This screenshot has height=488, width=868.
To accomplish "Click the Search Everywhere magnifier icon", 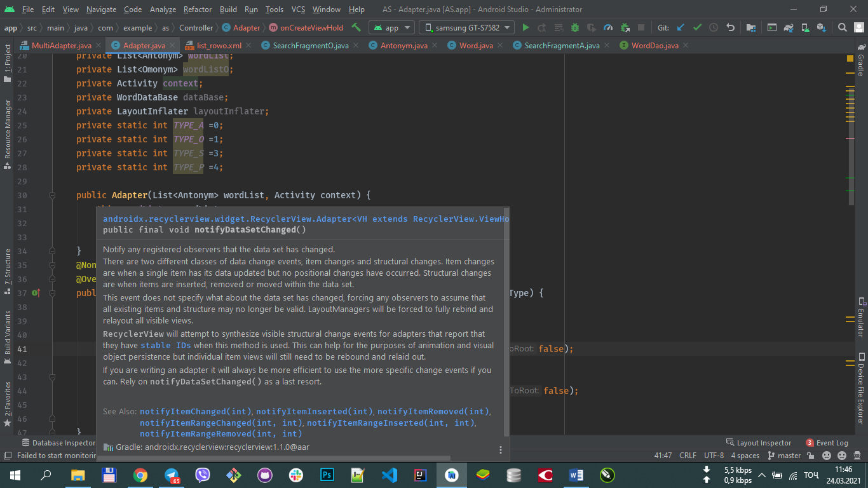I will coord(842,28).
